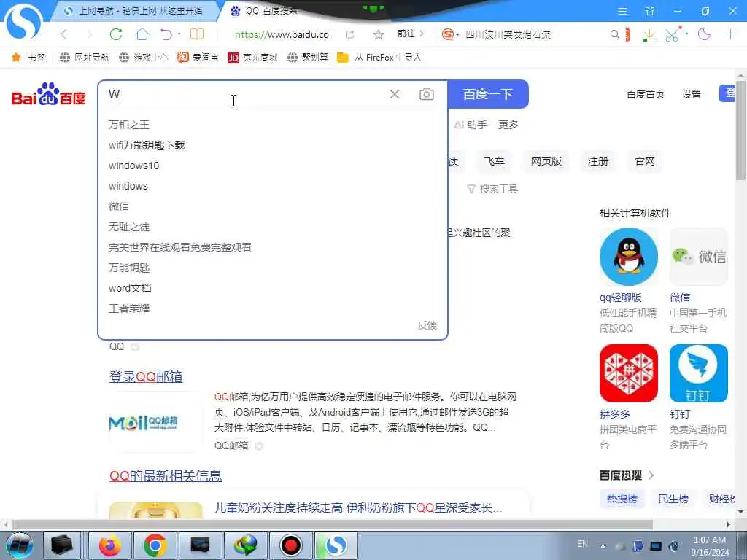Click the Sogou search engine S icon
Screen dimensions: 747x560
[447, 34]
